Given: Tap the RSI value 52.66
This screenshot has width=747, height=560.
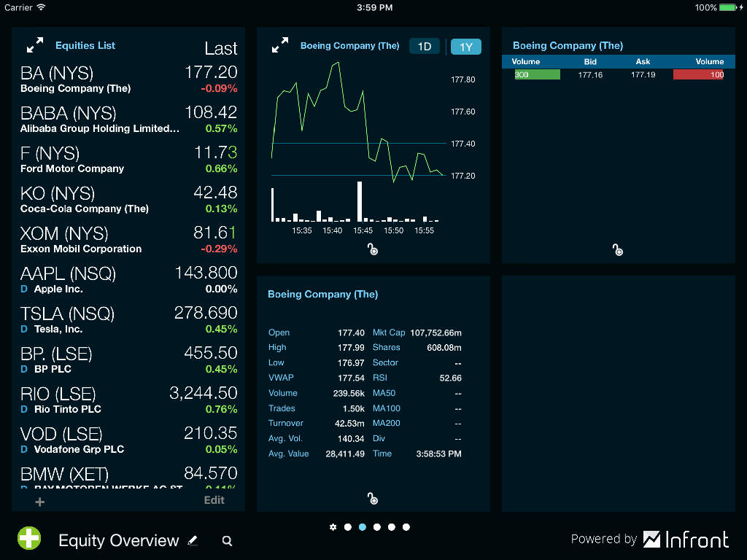Looking at the screenshot, I should pos(450,378).
